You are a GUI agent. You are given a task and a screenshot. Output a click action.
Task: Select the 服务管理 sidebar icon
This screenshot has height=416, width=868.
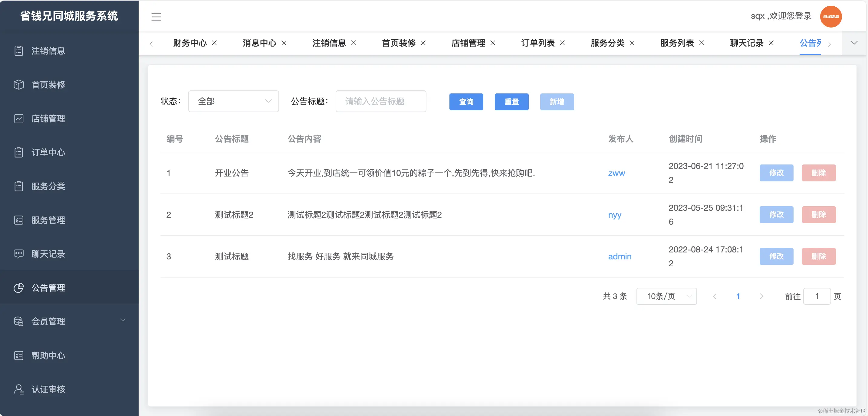click(18, 220)
